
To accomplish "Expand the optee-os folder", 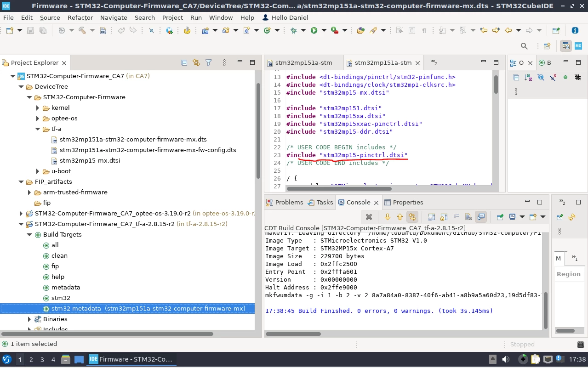I will point(38,119).
